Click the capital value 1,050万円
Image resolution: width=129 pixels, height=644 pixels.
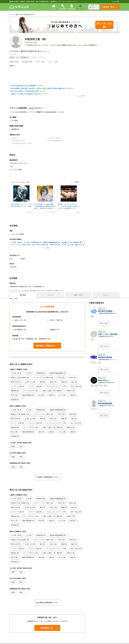click(13, 267)
